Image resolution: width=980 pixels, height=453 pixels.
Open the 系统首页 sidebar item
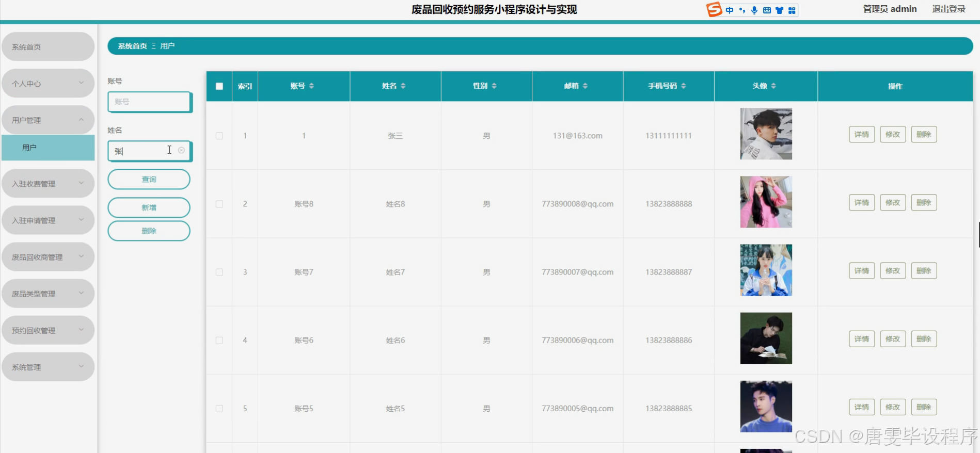click(x=48, y=46)
